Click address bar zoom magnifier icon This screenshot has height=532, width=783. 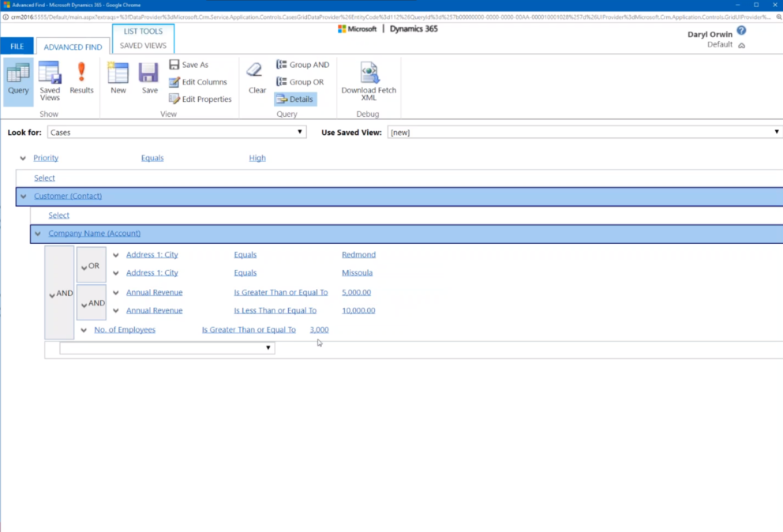778,17
